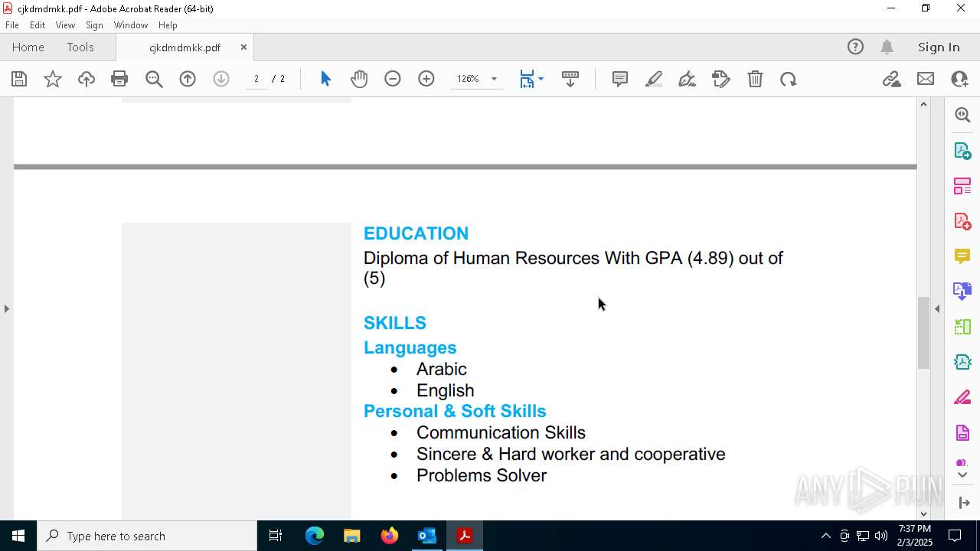Viewport: 980px width, 551px height.
Task: Go to next page arrow
Action: [221, 79]
